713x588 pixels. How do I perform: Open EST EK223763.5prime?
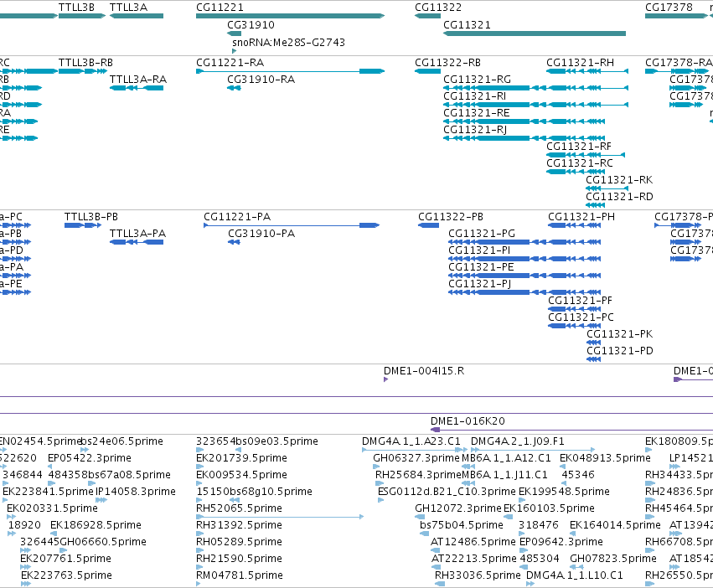point(66,575)
